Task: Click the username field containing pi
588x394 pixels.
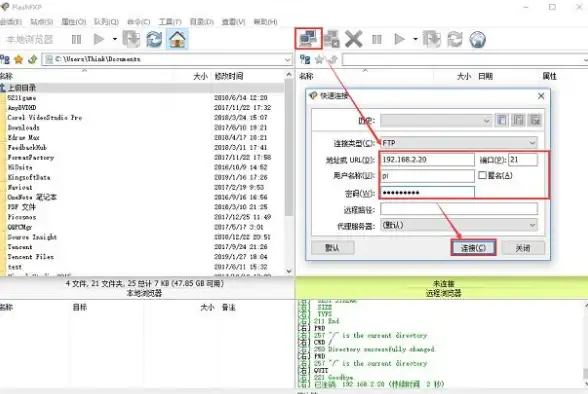Action: 428,175
